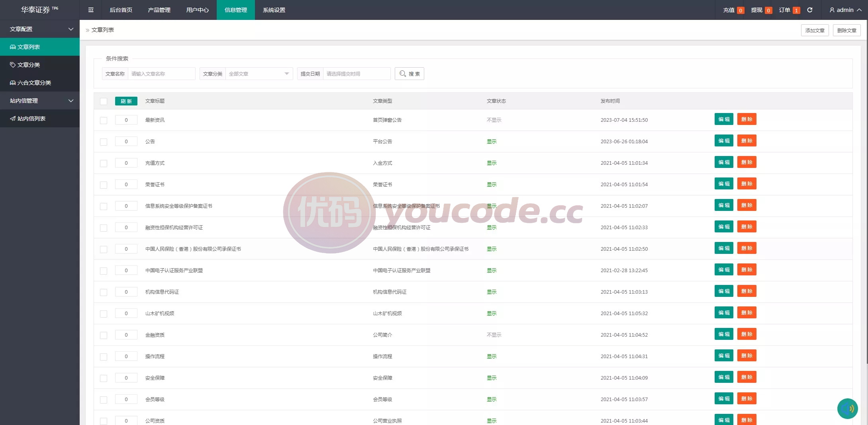868x425 pixels.
Task: Click the green 刷新 button
Action: 126,101
